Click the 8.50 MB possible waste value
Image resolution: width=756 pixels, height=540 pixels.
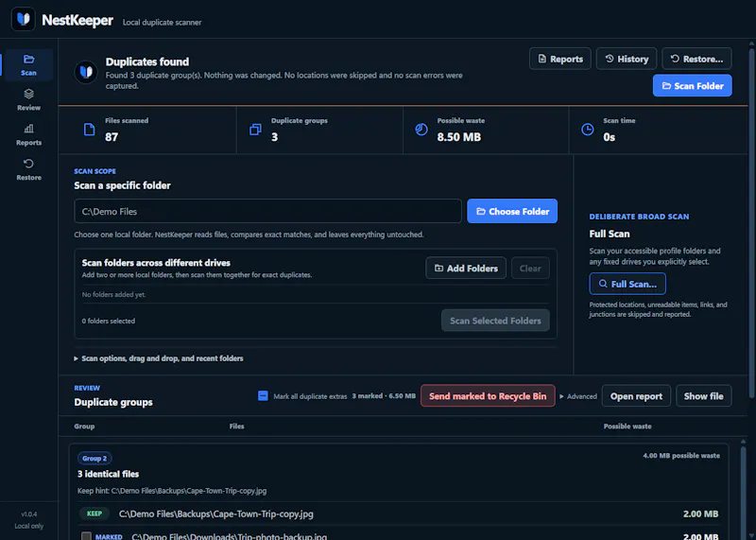(x=459, y=137)
